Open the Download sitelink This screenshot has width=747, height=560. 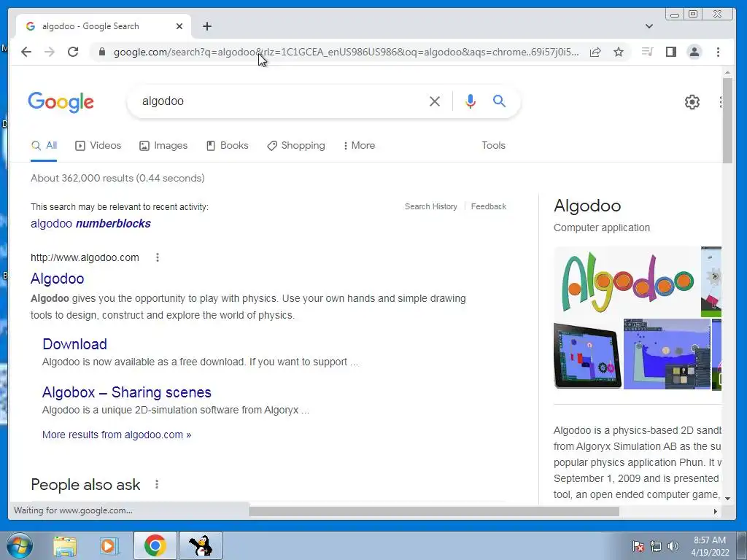click(x=75, y=344)
